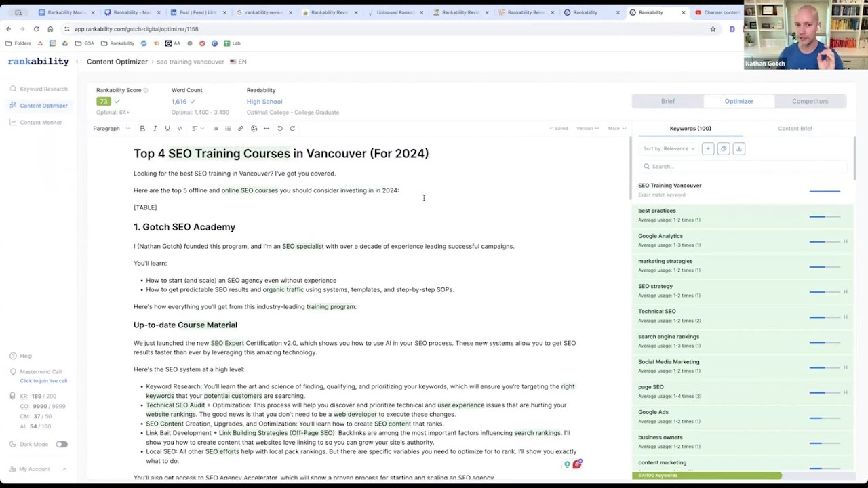Insert a hyperlink with link icon
868x488 pixels.
pos(240,129)
